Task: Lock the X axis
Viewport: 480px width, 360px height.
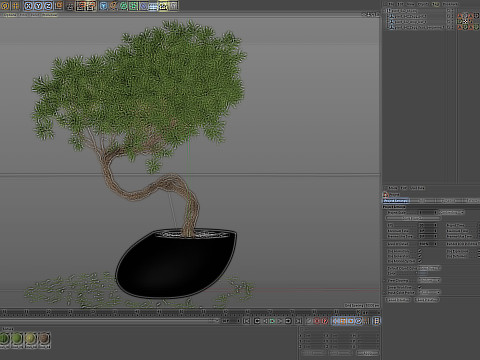Action: click(x=28, y=6)
